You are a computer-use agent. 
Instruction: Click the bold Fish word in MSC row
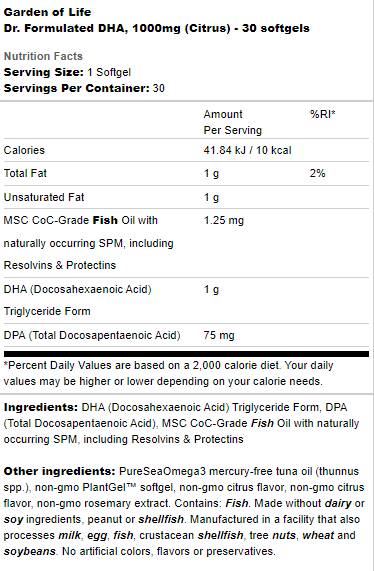(x=105, y=220)
